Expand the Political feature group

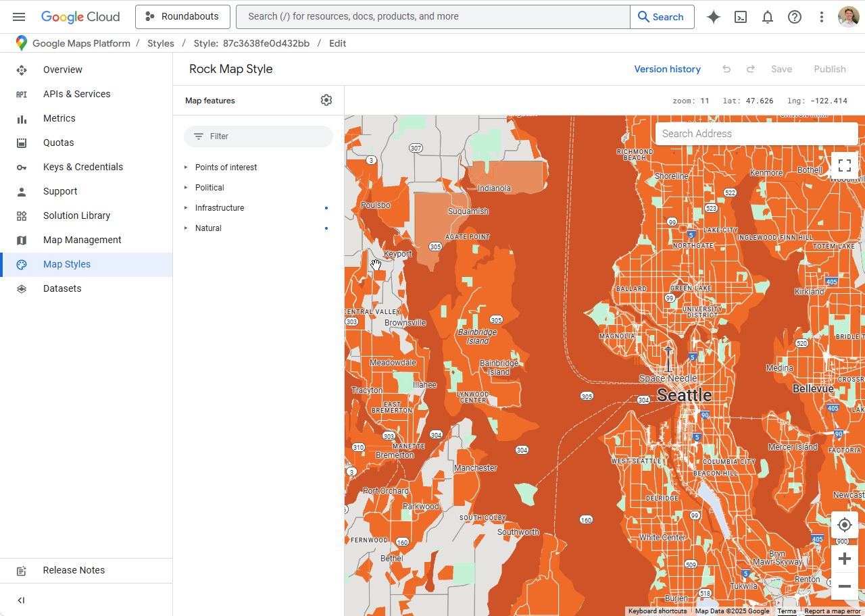186,187
